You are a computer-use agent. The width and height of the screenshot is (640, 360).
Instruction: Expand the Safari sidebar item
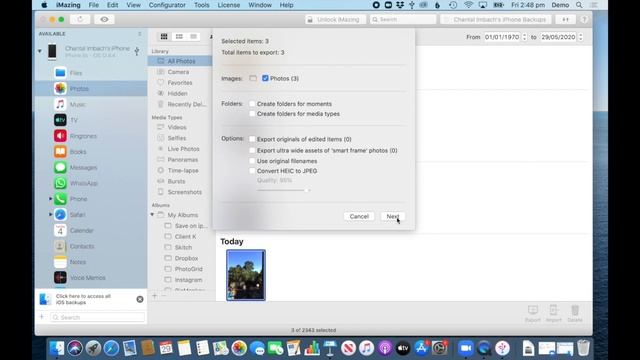pyautogui.click(x=51, y=214)
